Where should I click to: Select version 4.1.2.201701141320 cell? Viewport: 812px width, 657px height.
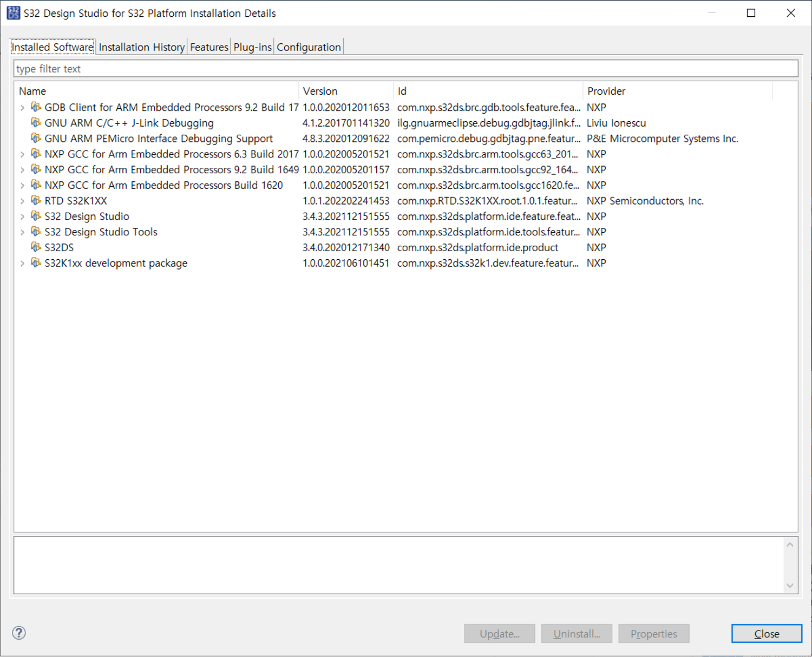(x=346, y=123)
